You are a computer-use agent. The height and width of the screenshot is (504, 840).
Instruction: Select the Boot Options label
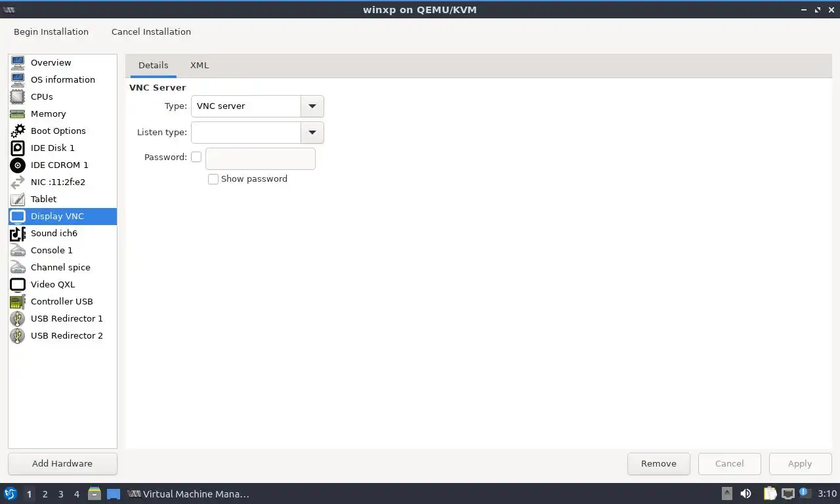click(x=58, y=131)
